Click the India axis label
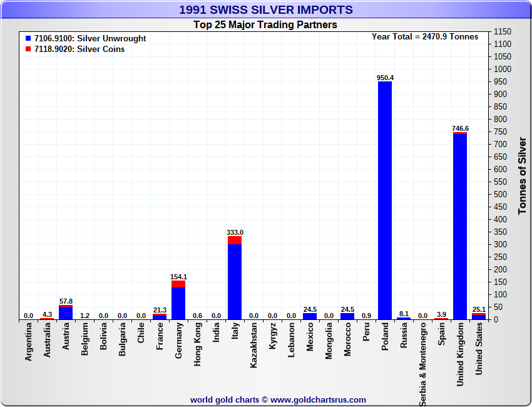532x407 pixels. (216, 332)
